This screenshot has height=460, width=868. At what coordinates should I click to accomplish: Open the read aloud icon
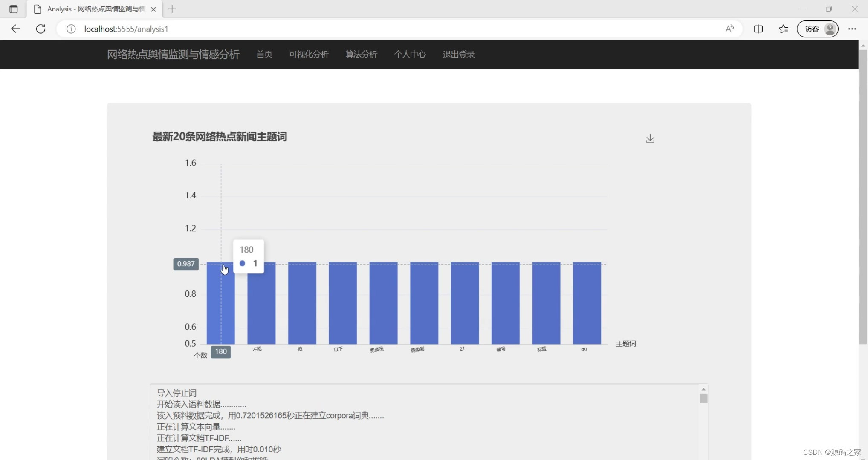[729, 29]
